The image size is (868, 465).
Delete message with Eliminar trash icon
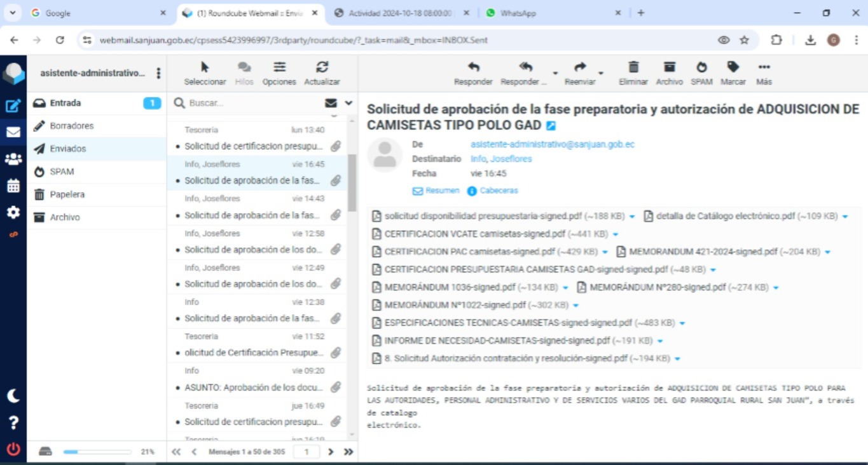tap(633, 67)
